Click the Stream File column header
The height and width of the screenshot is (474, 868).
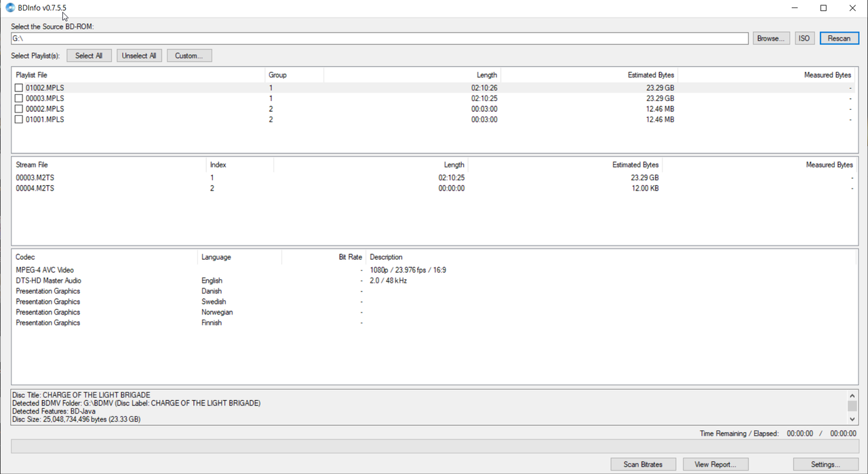(x=109, y=165)
